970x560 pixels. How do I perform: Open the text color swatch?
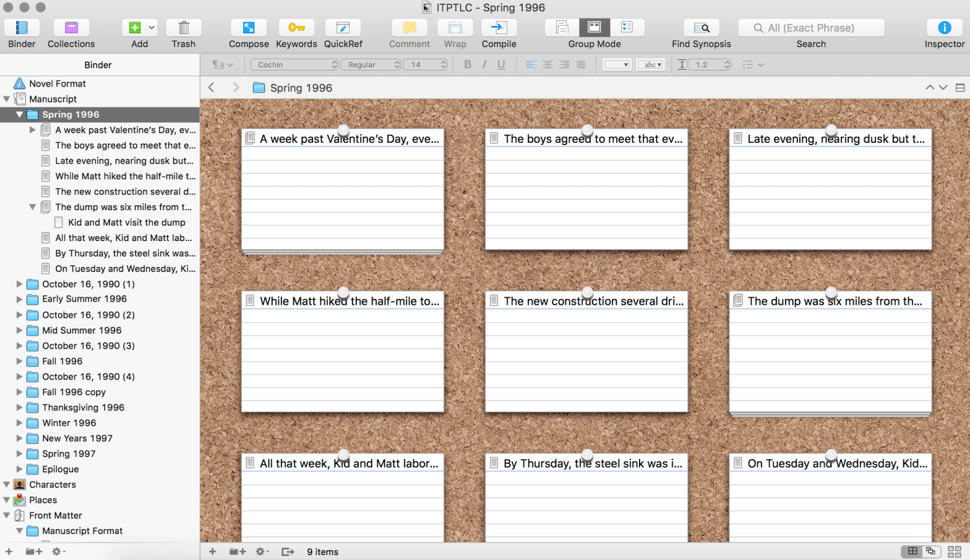[x=617, y=65]
